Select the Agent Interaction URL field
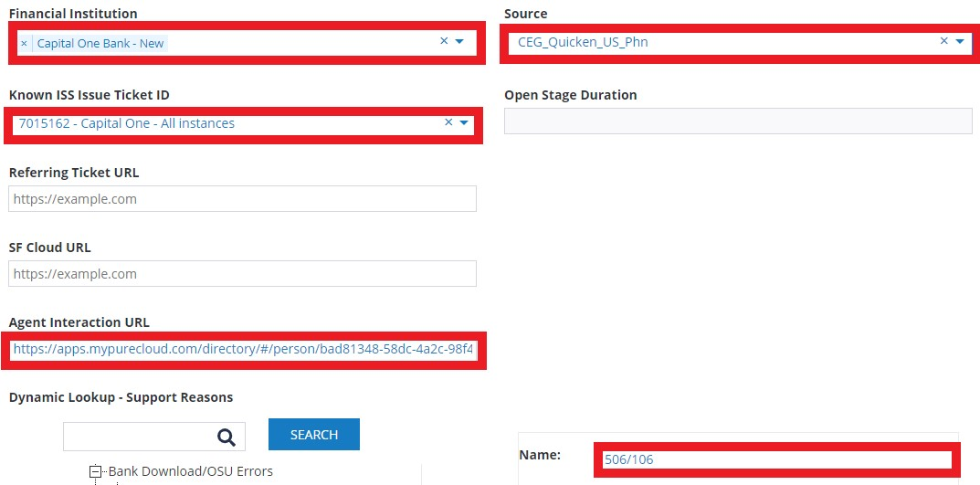 pos(243,349)
